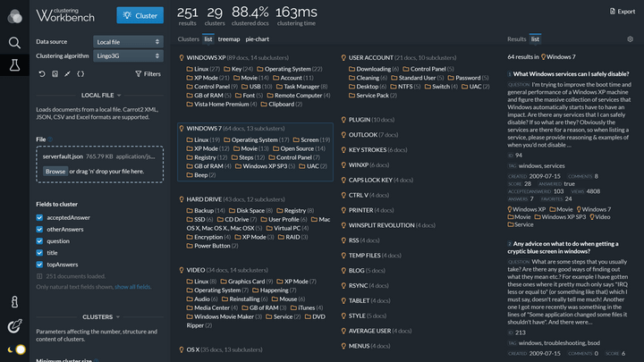Collapse the LOCAL FILE section
The height and width of the screenshot is (362, 644).
[100, 96]
